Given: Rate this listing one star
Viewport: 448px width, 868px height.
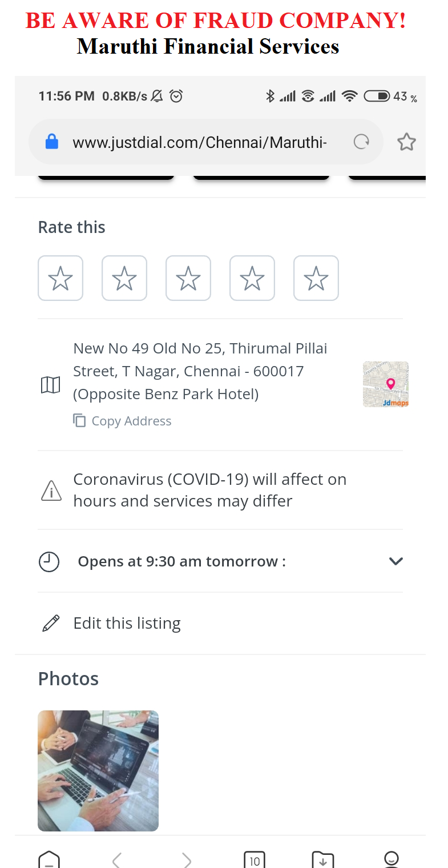Looking at the screenshot, I should click(x=60, y=278).
